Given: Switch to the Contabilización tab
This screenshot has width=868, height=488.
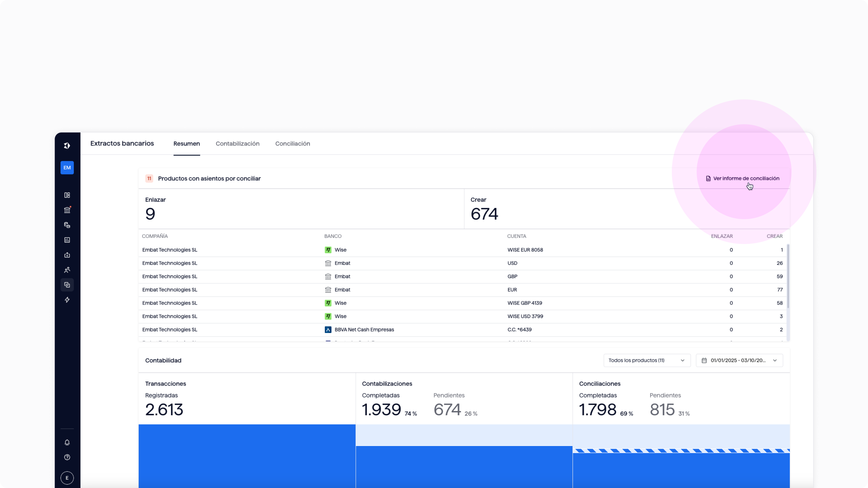Looking at the screenshot, I should [238, 144].
